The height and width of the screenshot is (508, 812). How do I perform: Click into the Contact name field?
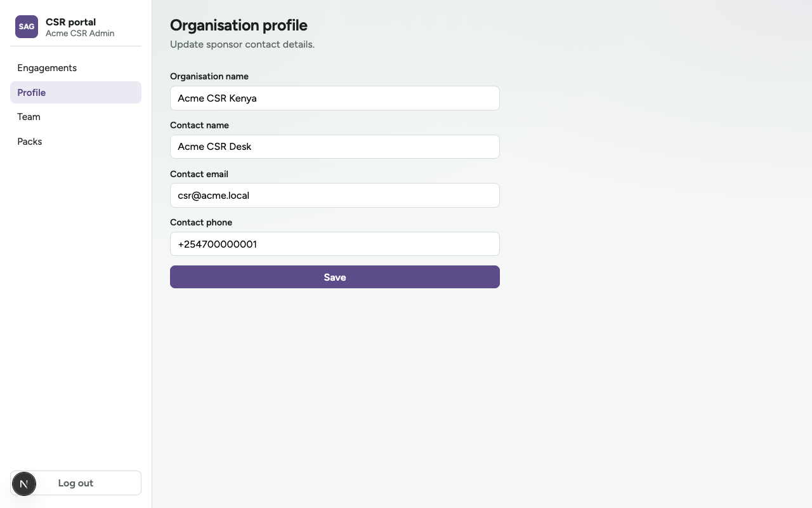point(335,147)
